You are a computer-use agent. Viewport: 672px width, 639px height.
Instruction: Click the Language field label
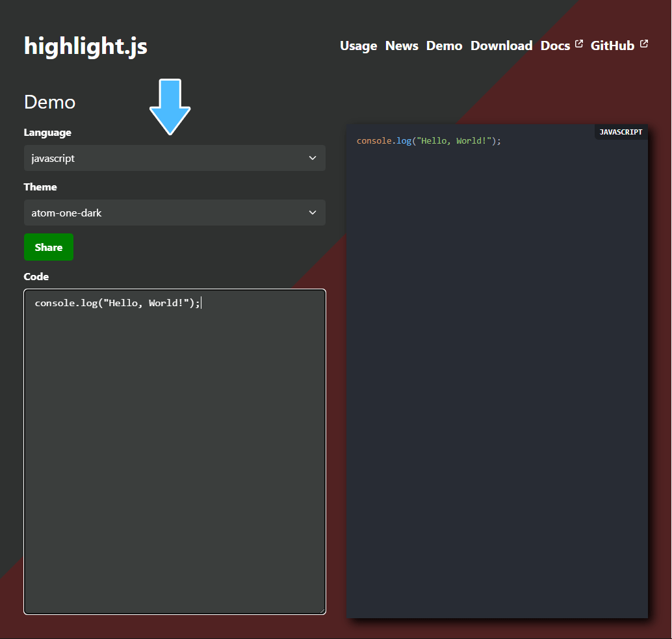coord(47,133)
